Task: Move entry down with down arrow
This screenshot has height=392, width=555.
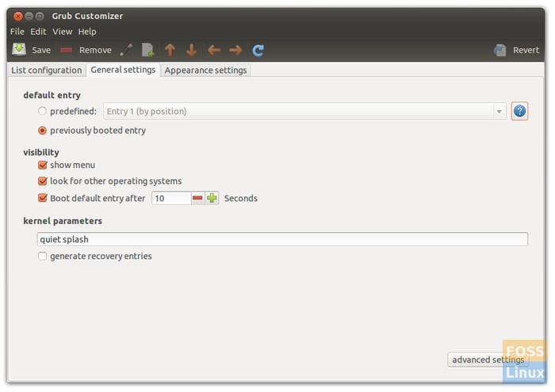Action: click(192, 50)
